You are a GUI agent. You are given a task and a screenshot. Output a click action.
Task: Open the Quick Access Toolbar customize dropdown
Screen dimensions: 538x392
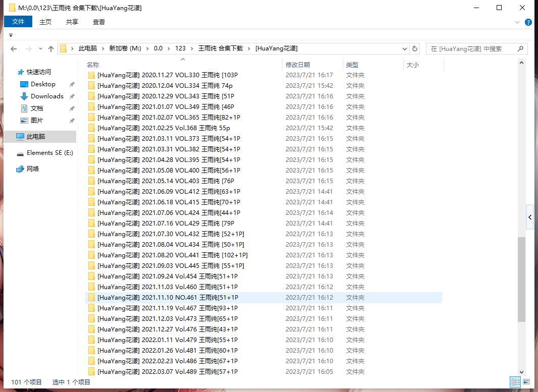11,35
